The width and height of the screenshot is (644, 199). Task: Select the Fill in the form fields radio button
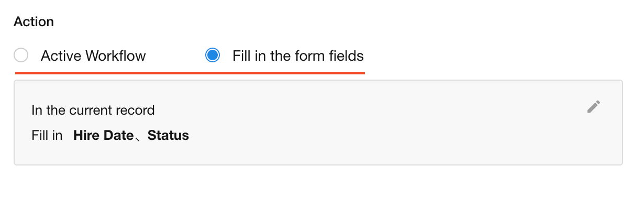pos(213,56)
